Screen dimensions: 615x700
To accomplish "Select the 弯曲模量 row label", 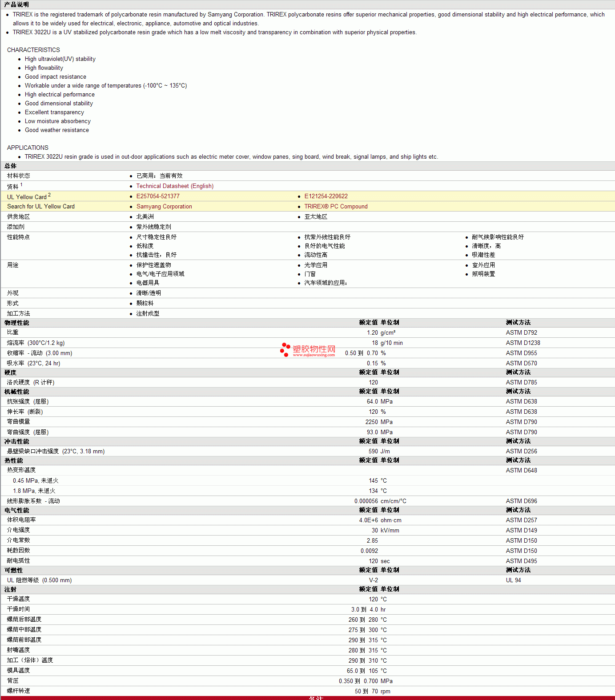I will click(x=19, y=421).
